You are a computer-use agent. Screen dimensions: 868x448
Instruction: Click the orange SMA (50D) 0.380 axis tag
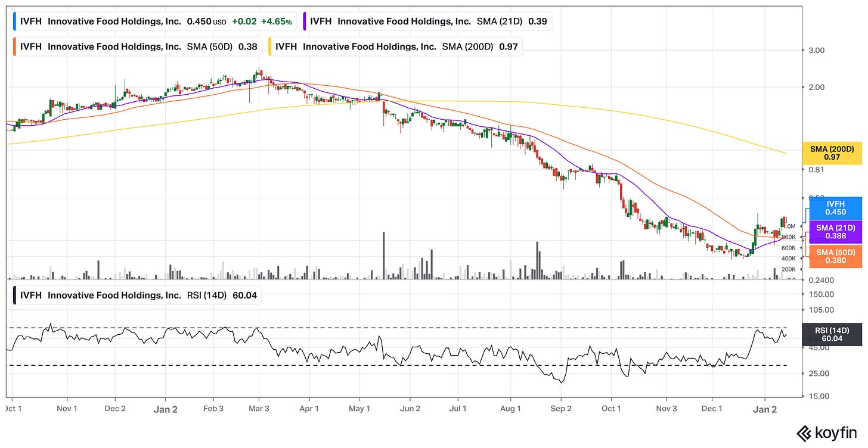[835, 256]
